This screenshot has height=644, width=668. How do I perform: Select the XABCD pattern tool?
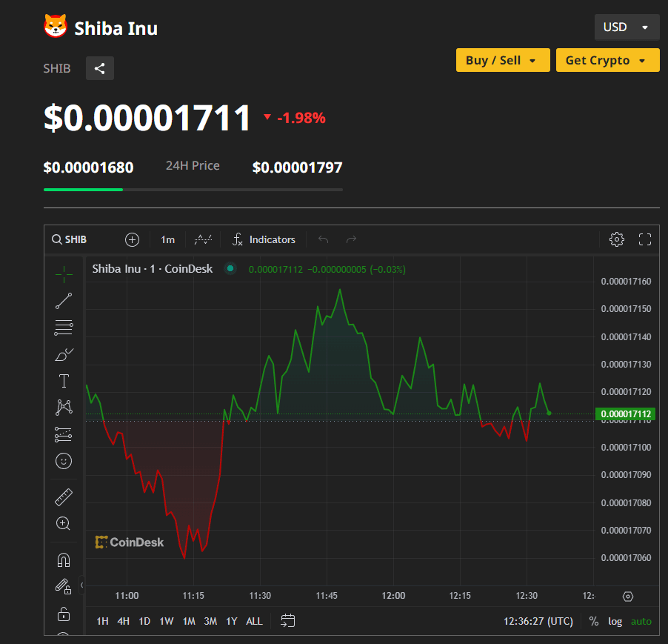coord(64,408)
